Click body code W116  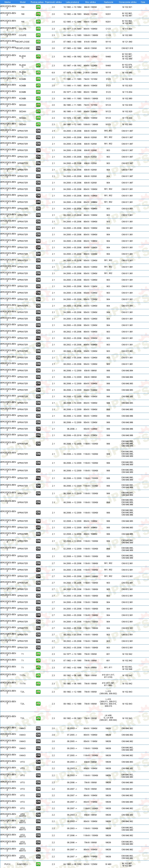pos(108,72)
